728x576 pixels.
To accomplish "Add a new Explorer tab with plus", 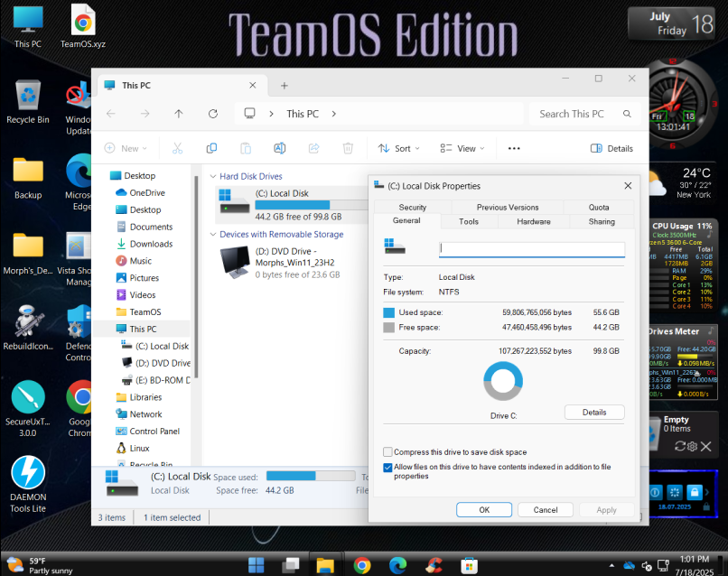I will click(x=285, y=86).
